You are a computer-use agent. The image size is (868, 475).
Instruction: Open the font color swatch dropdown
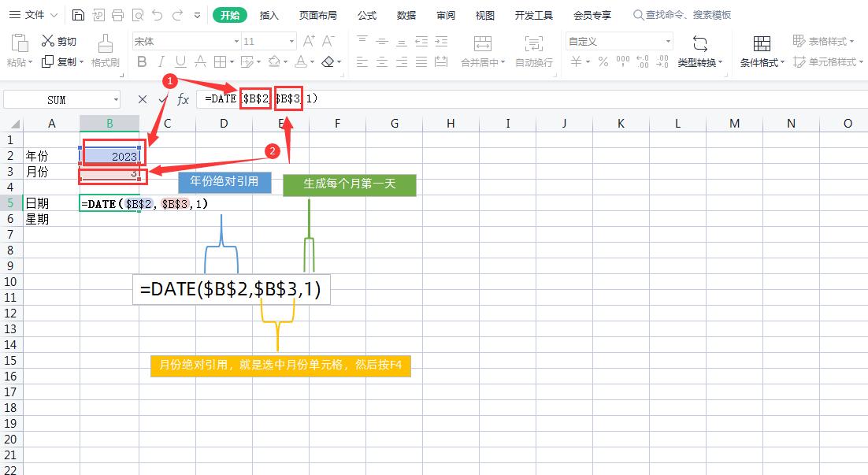313,61
